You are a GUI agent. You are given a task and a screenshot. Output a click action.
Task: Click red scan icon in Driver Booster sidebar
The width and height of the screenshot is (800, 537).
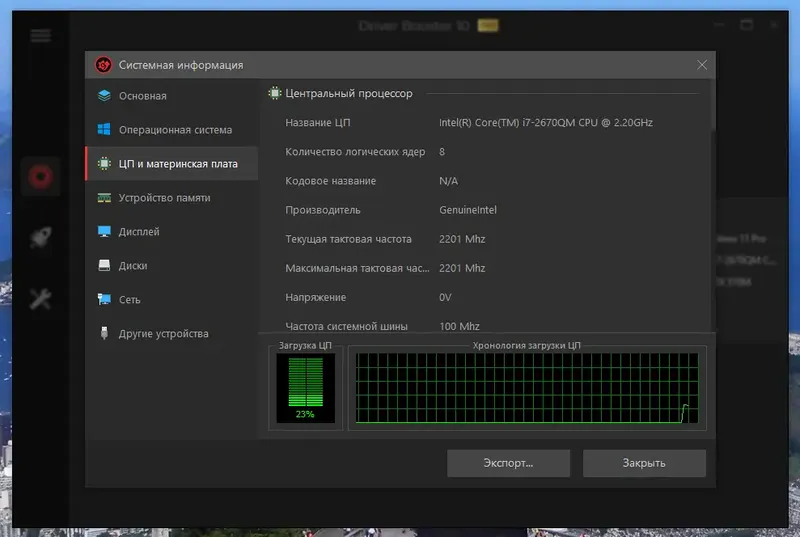point(41,176)
